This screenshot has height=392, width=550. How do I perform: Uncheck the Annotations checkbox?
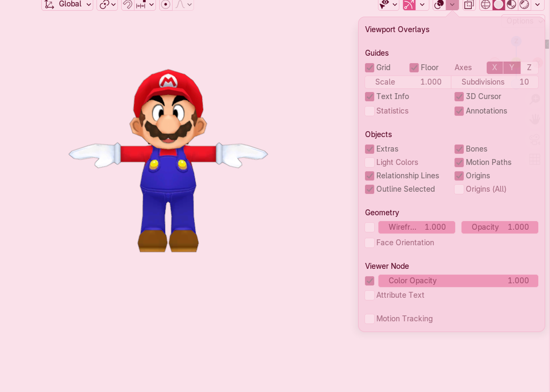click(x=459, y=111)
